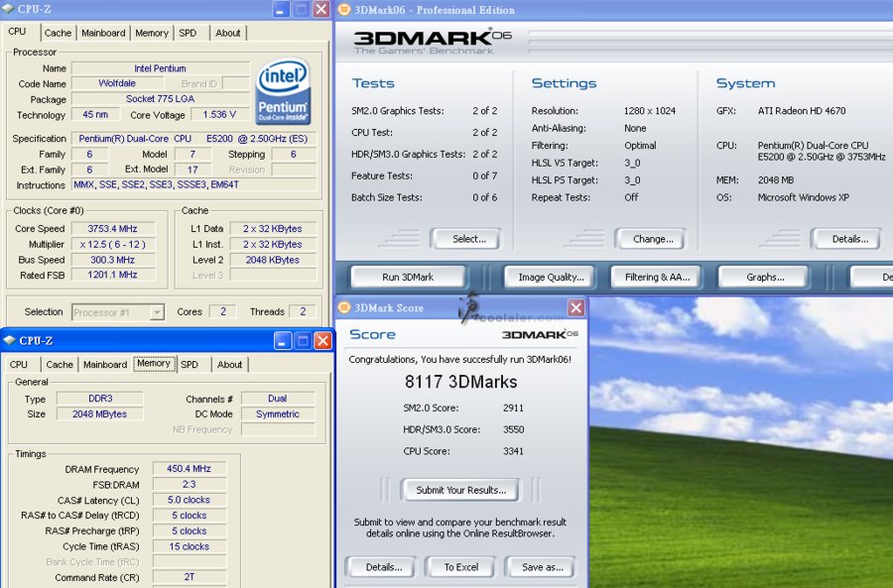Click the CPU-Z title icon in the lower window
Image resolution: width=893 pixels, height=588 pixels.
click(9, 340)
